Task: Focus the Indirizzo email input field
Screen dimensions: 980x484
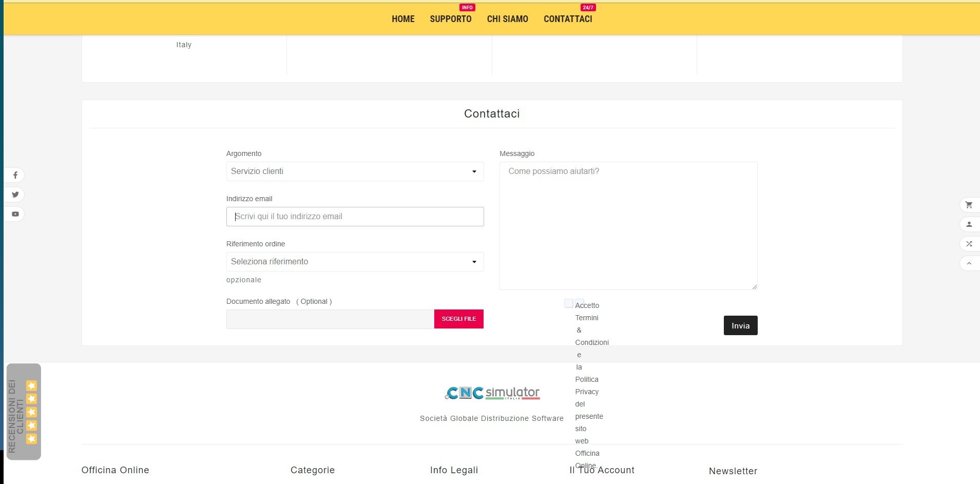Action: click(355, 217)
